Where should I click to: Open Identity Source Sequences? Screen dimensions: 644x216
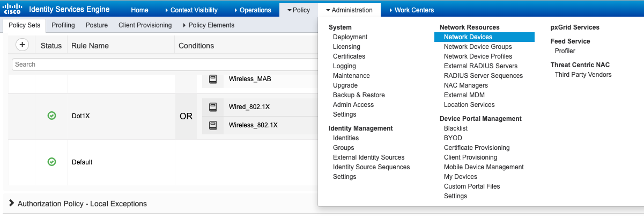[372, 167]
